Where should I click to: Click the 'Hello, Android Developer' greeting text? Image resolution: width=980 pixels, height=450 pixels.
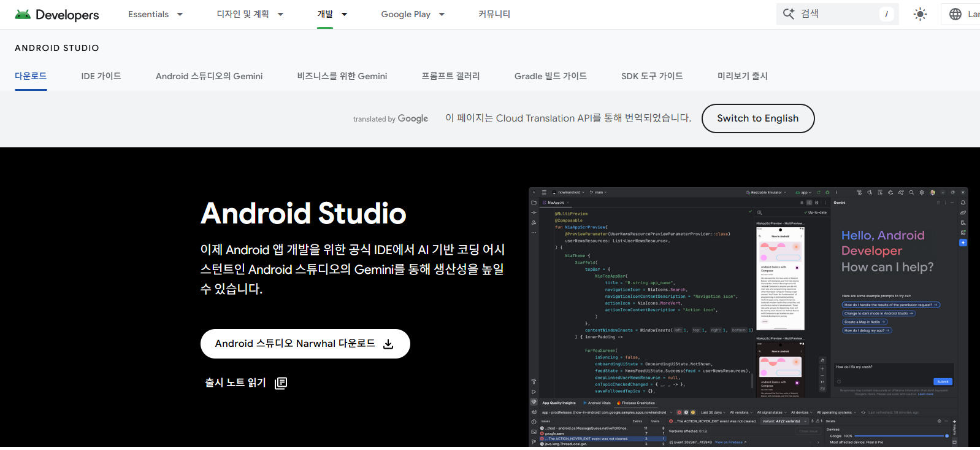pos(883,243)
